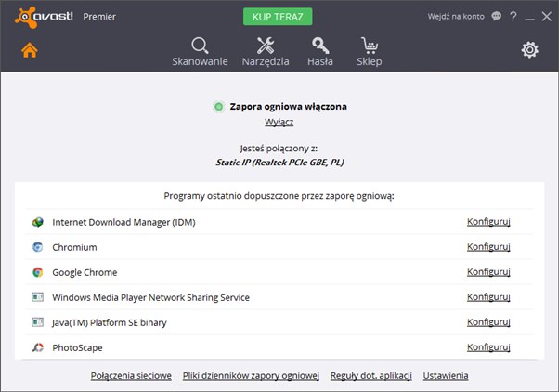Open Sklep shopping cart icon
This screenshot has height=392, width=559.
pyautogui.click(x=370, y=46)
